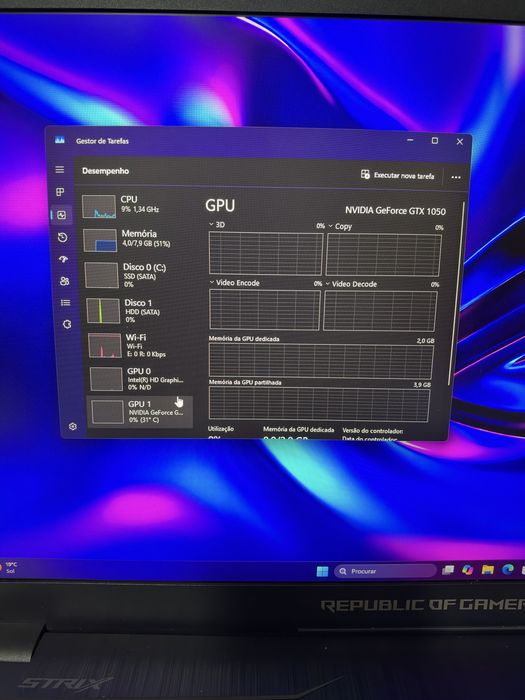Click the Windows Start button
The image size is (525, 700).
322,571
